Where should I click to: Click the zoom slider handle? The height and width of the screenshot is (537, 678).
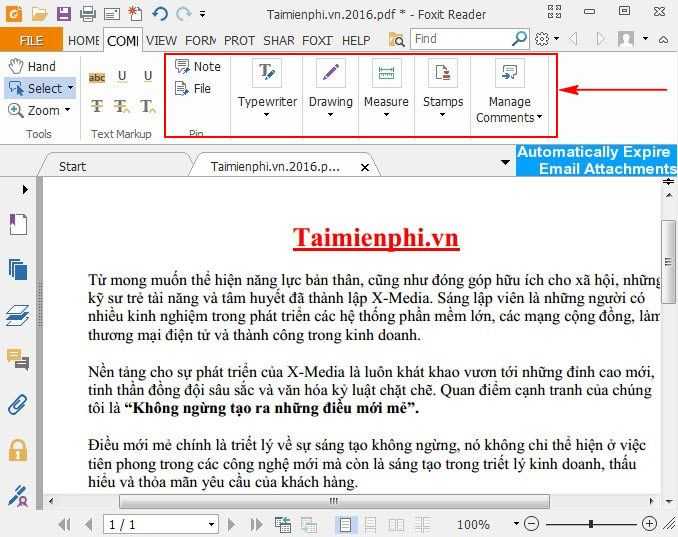[x=591, y=524]
